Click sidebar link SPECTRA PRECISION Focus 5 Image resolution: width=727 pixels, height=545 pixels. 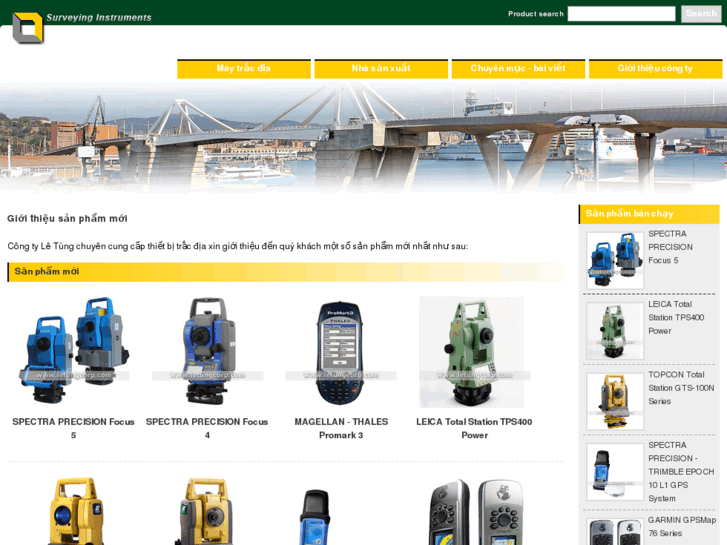click(670, 247)
